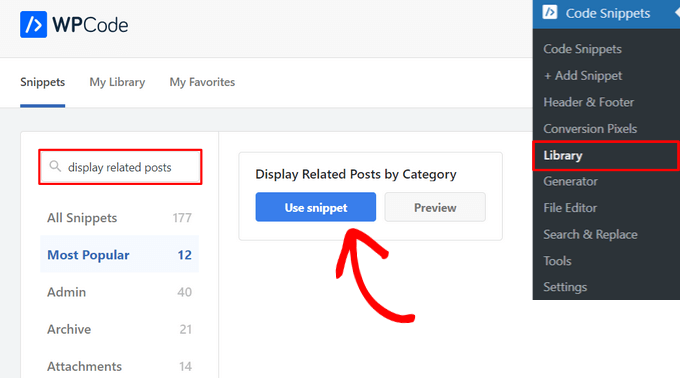Click the Use snippet button
This screenshot has width=680, height=378.
click(316, 207)
